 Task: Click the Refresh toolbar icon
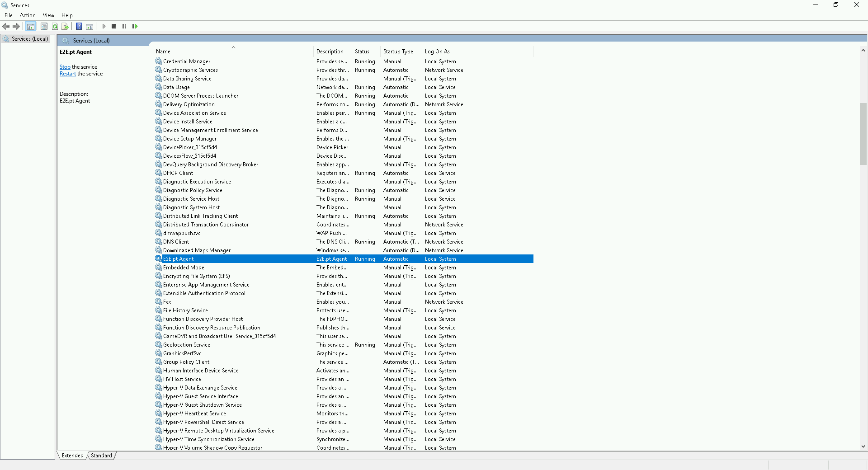55,26
